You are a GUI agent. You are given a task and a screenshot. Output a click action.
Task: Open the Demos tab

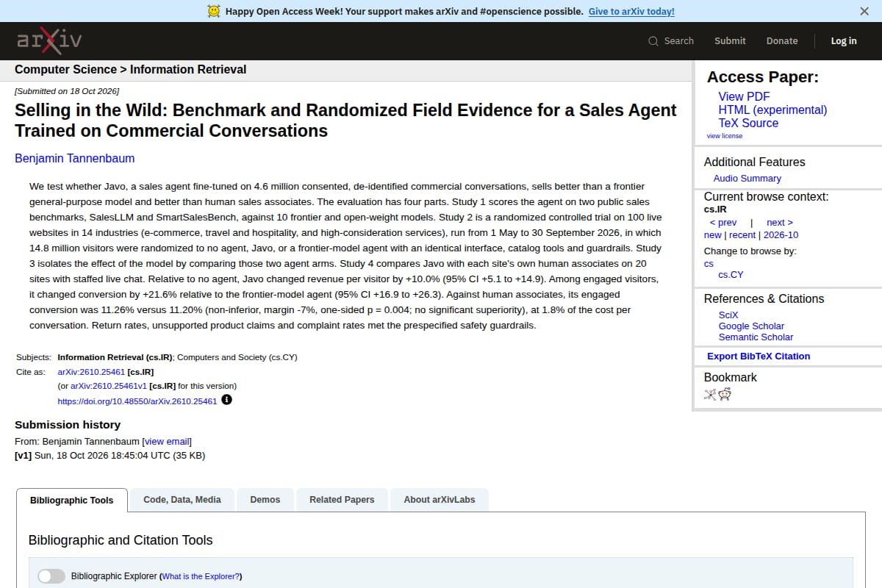[265, 500]
